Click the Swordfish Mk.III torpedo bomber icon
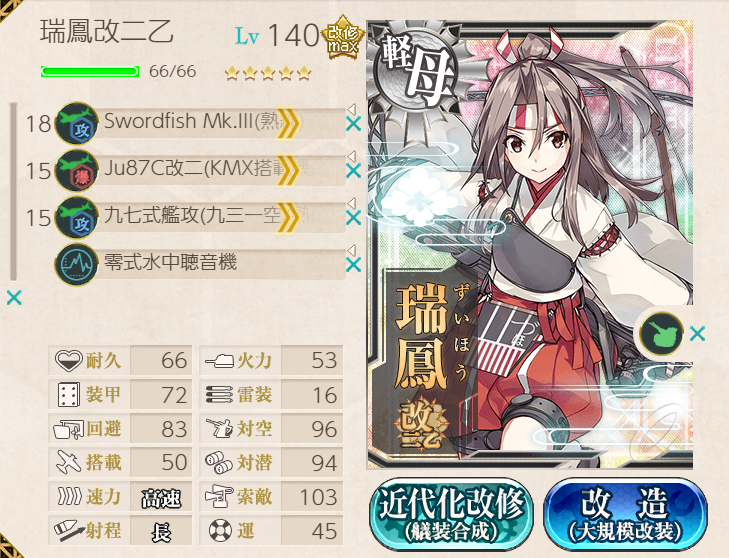This screenshot has height=558, width=729. click(77, 124)
